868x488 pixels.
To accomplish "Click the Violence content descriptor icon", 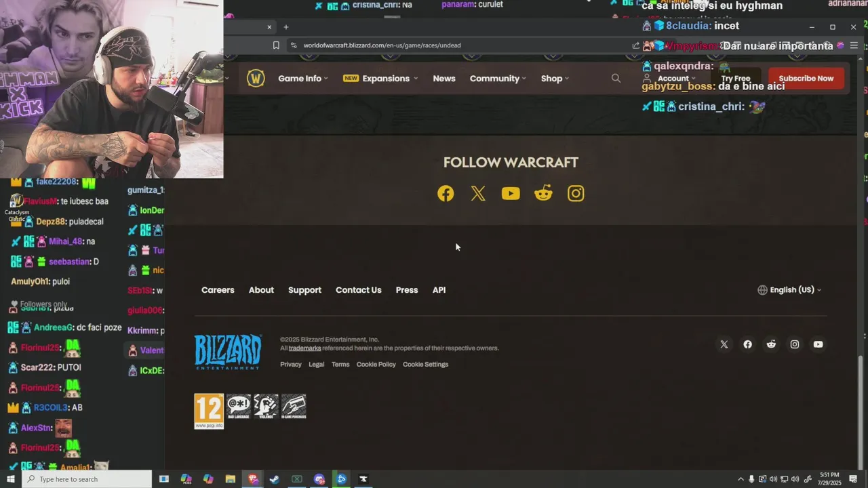I will [x=266, y=407].
